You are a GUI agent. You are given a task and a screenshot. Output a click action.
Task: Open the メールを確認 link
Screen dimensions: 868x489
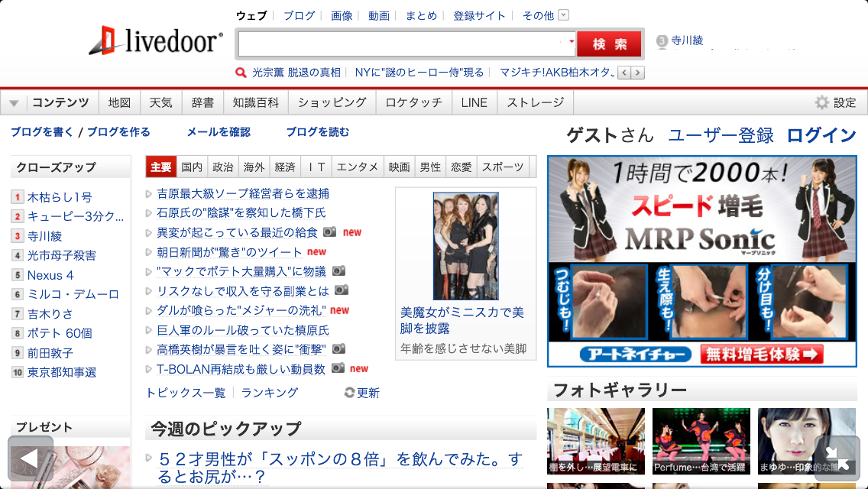pyautogui.click(x=219, y=132)
